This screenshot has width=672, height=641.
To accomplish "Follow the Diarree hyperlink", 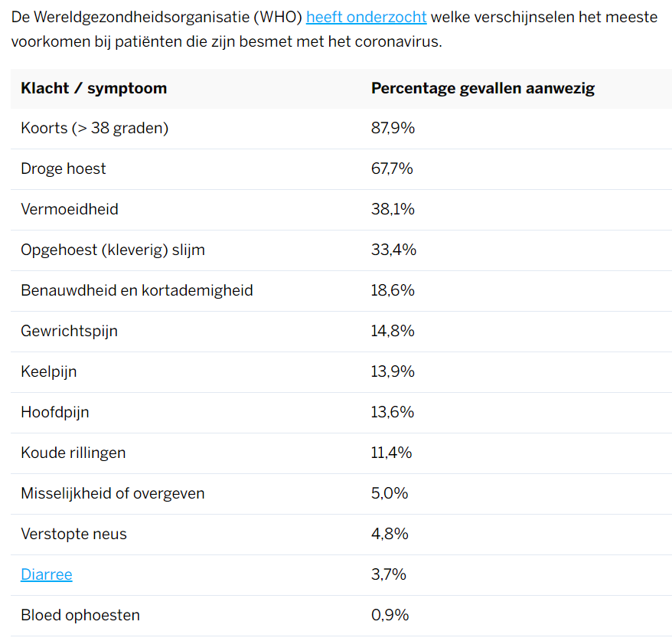I will coord(47,574).
